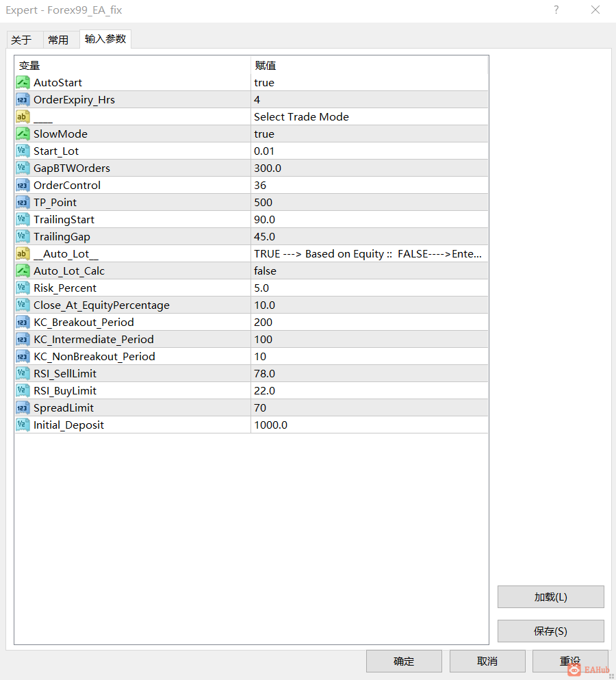Select the KC_NonBreakout_Period variable name
Viewport: 616px width, 680px height.
pos(94,357)
